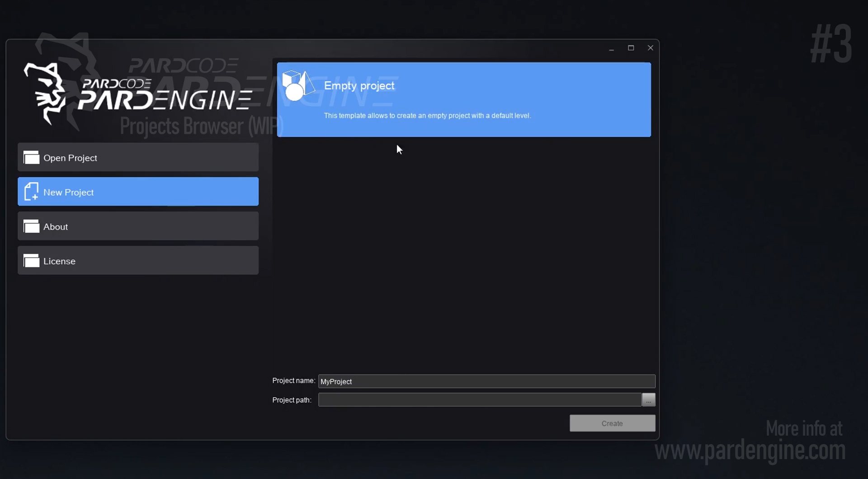The image size is (868, 479).
Task: Click the icon next to License
Action: tap(31, 261)
